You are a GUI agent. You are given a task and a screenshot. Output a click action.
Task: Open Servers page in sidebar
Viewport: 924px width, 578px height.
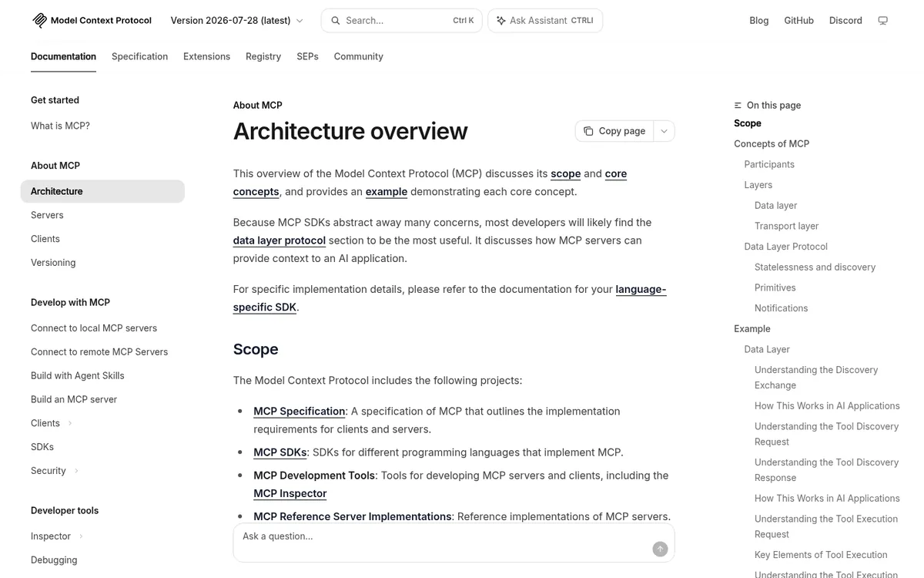click(x=47, y=215)
